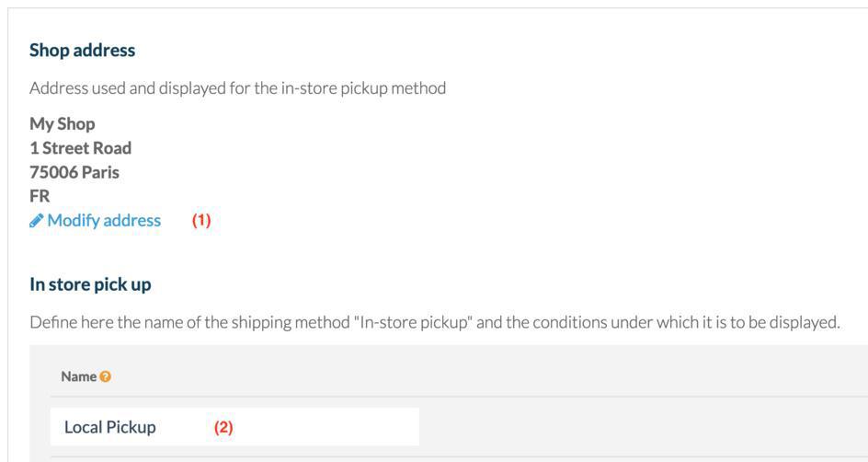Click the gray area right of the name field
Screen dimensions: 868x462
pos(644,427)
